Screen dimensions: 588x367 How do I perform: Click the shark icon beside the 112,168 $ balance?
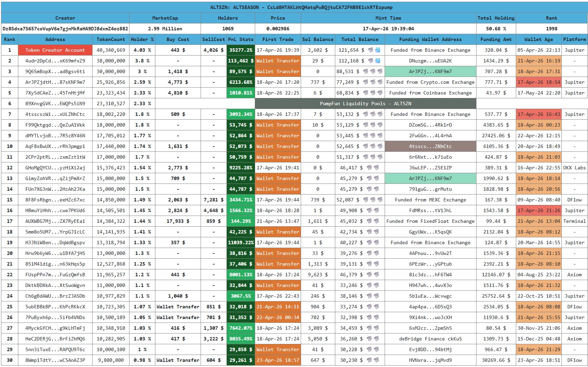pos(370,61)
